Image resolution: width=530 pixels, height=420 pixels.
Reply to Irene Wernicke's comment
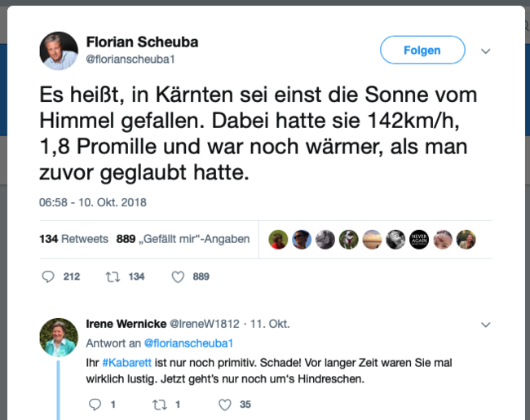[94, 404]
